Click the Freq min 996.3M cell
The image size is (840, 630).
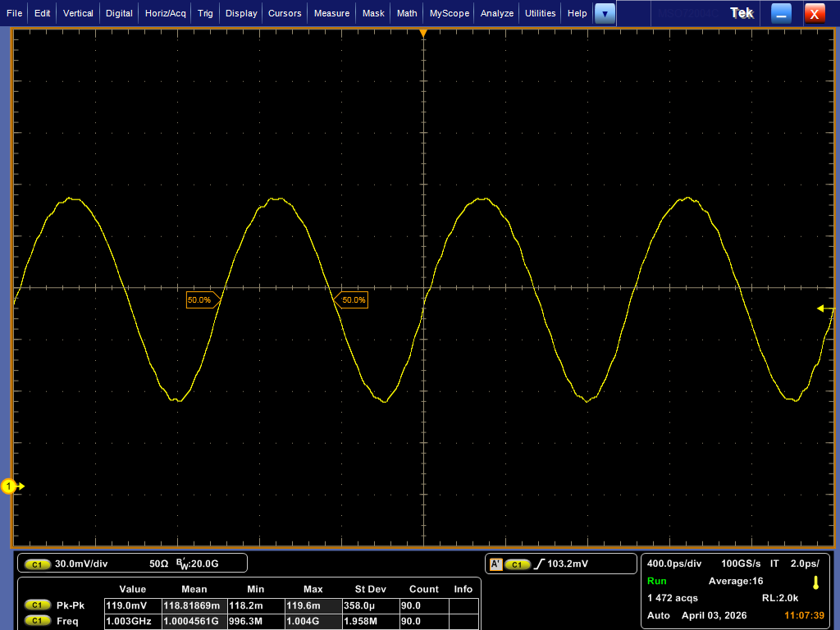[256, 621]
